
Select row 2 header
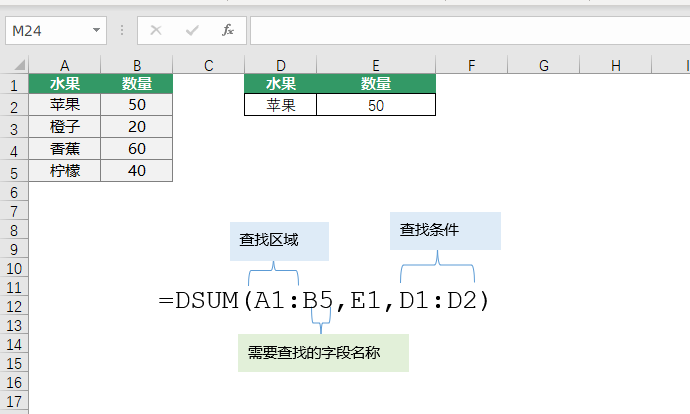tap(14, 106)
